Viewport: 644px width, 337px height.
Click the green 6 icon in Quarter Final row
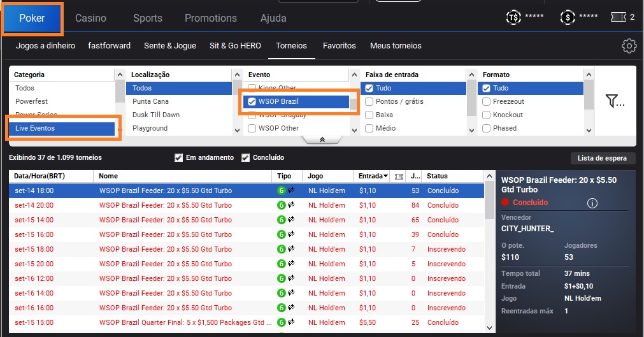(282, 322)
